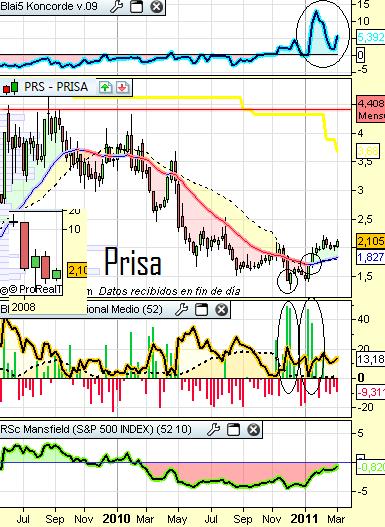Close the RSc Mansfield indicator panel
Viewport: 385px width, 527px height.
click(x=253, y=429)
